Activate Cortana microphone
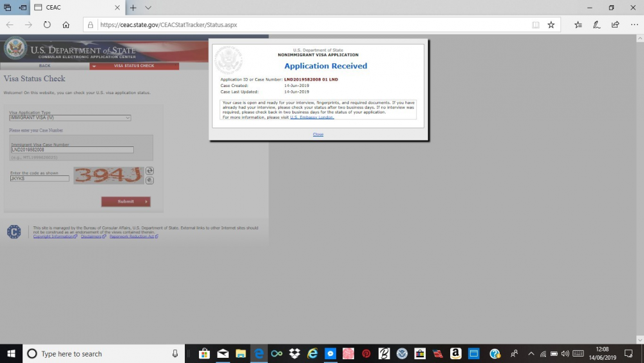Screen dimensions: 644x363 pos(175,353)
